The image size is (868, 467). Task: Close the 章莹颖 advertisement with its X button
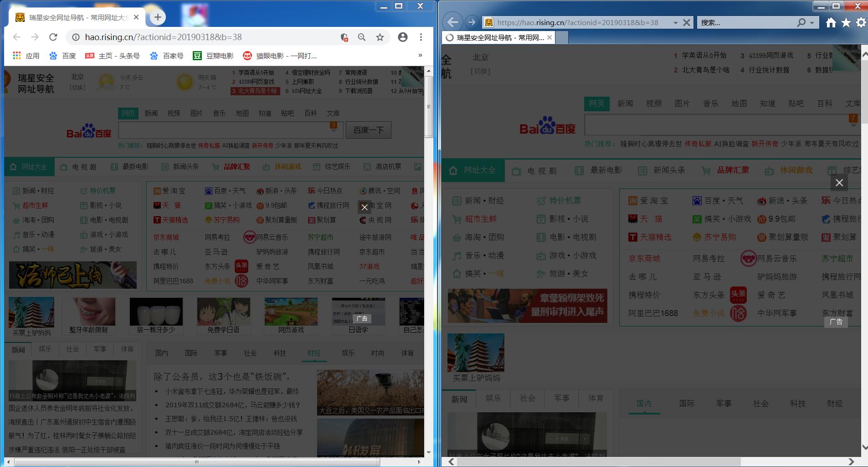(x=839, y=182)
